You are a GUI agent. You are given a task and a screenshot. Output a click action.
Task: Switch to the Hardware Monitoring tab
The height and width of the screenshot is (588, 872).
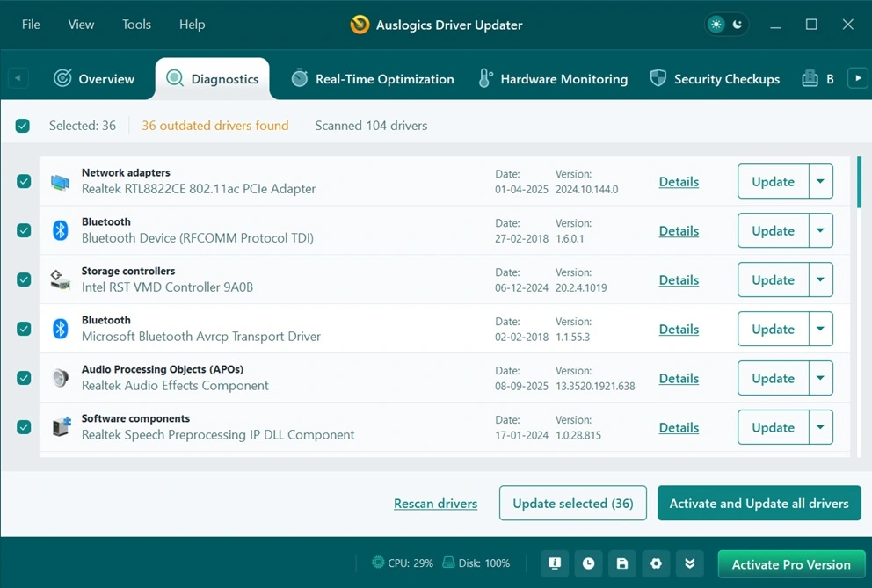point(553,78)
